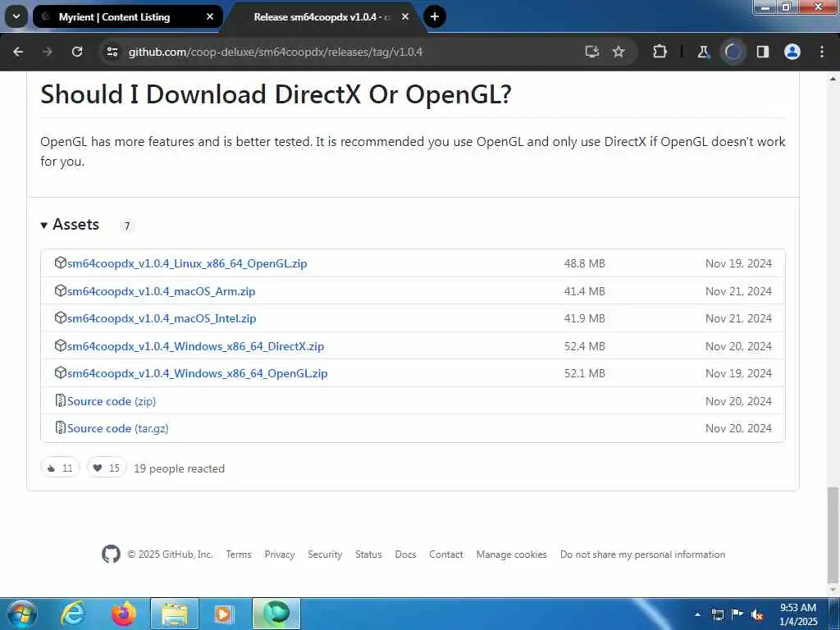Bookmark this page with the star icon
The image size is (840, 630).
pos(619,52)
